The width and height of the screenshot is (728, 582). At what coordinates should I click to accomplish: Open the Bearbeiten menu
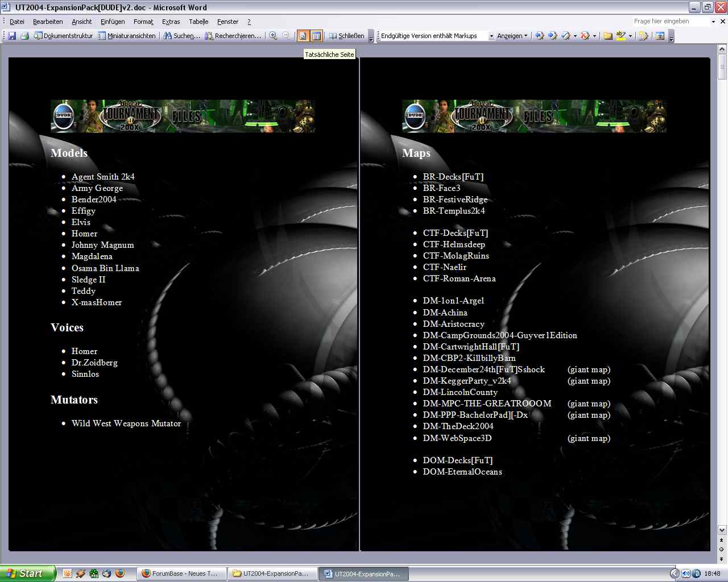[x=48, y=22]
